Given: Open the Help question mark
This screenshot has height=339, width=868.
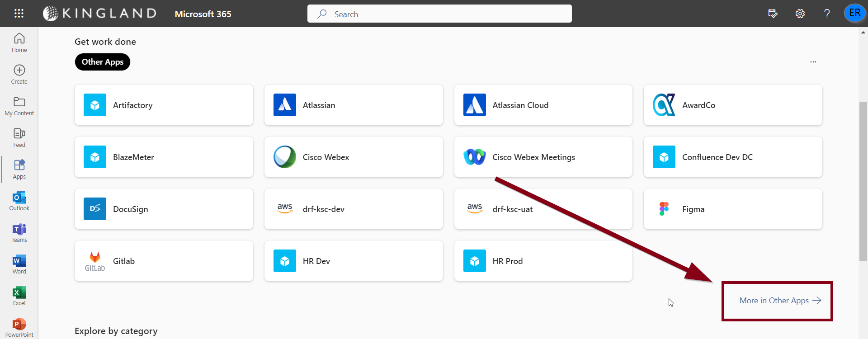Looking at the screenshot, I should click(x=827, y=14).
